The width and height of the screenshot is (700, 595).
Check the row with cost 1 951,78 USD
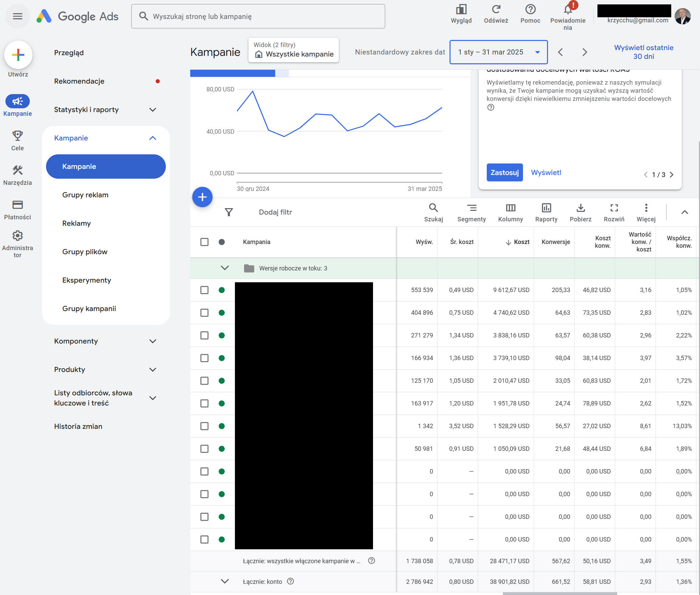click(x=204, y=403)
